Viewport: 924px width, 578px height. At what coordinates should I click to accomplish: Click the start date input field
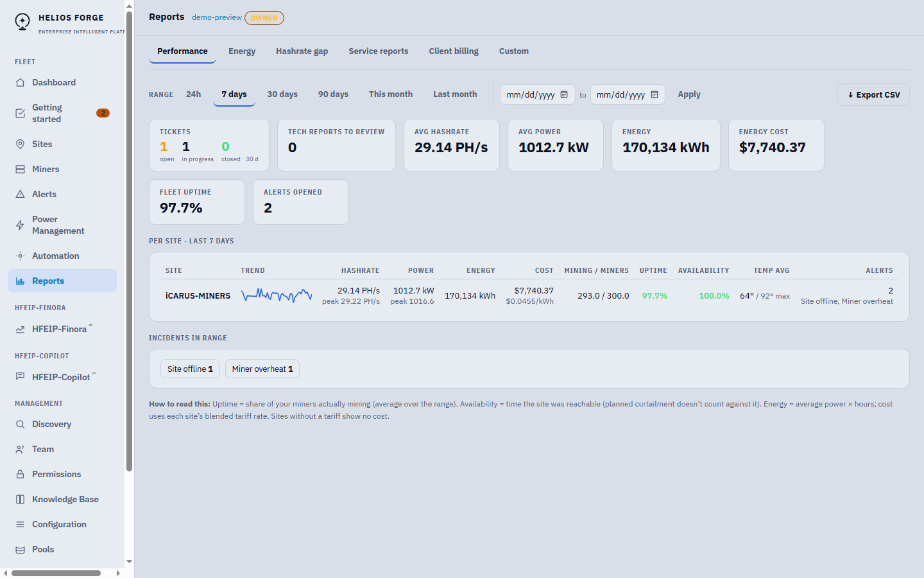[x=538, y=94]
